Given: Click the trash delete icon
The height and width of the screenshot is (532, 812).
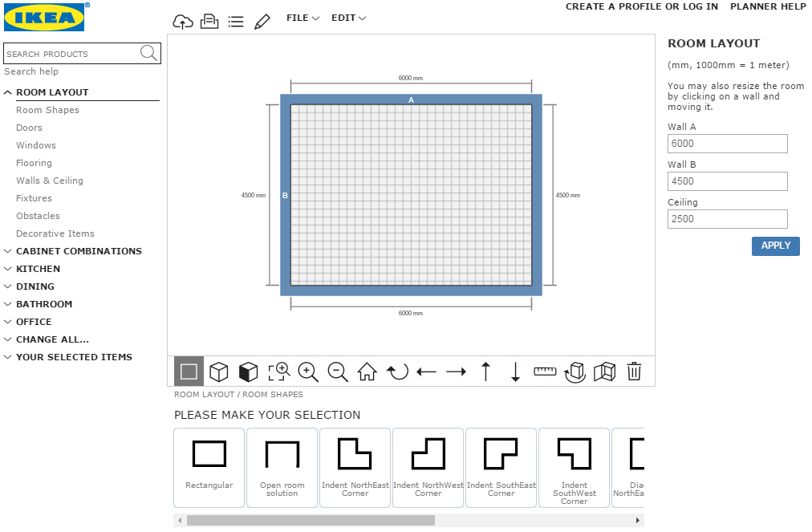Looking at the screenshot, I should pyautogui.click(x=634, y=372).
